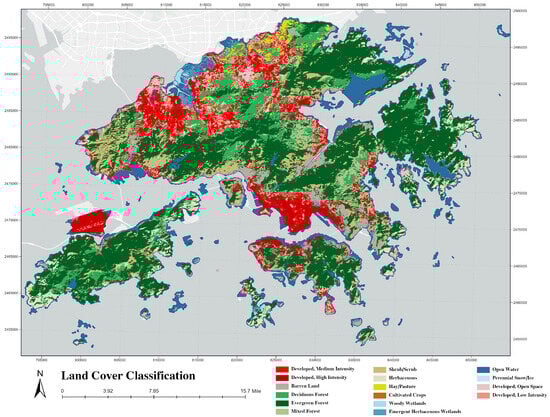This screenshot has width=550, height=417.
Task: Click the Cultivated Crops brown swatch
Action: (x=380, y=395)
